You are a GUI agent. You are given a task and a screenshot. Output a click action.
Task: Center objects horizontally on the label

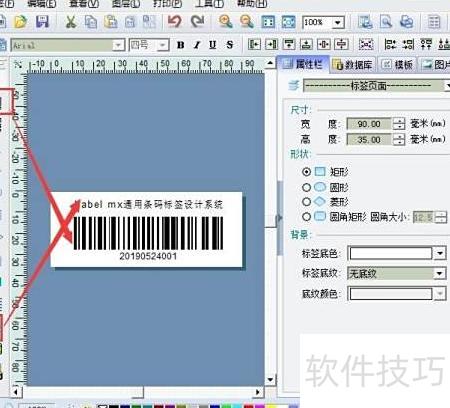coord(324,44)
